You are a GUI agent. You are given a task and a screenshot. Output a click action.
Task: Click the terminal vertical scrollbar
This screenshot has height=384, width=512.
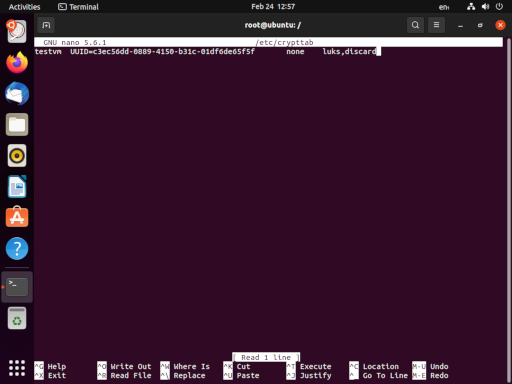pyautogui.click(x=509, y=210)
